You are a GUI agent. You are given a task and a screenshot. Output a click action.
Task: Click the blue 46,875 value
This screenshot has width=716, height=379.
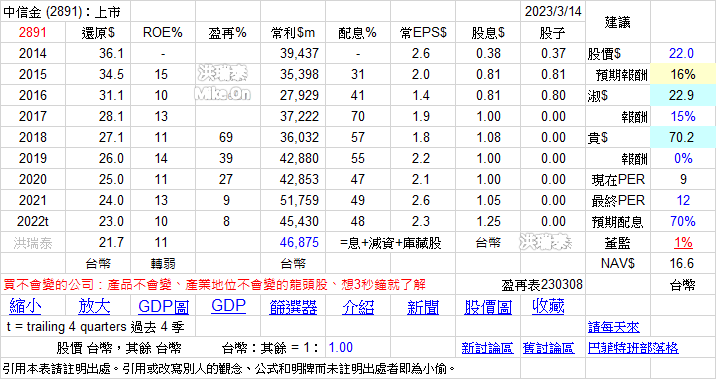[299, 242]
